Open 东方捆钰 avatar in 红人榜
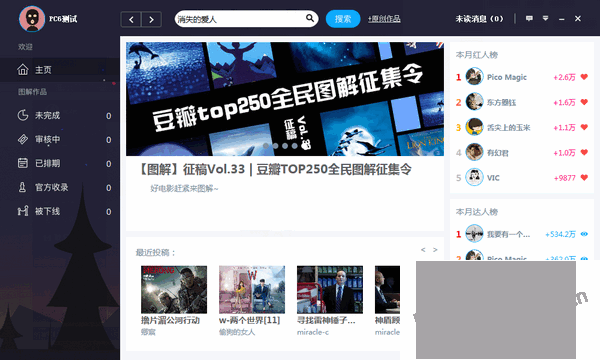The width and height of the screenshot is (600, 360). (474, 102)
